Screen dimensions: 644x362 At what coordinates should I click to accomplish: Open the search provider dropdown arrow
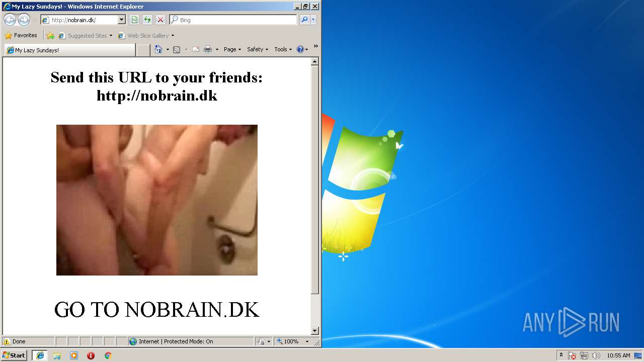click(313, 20)
